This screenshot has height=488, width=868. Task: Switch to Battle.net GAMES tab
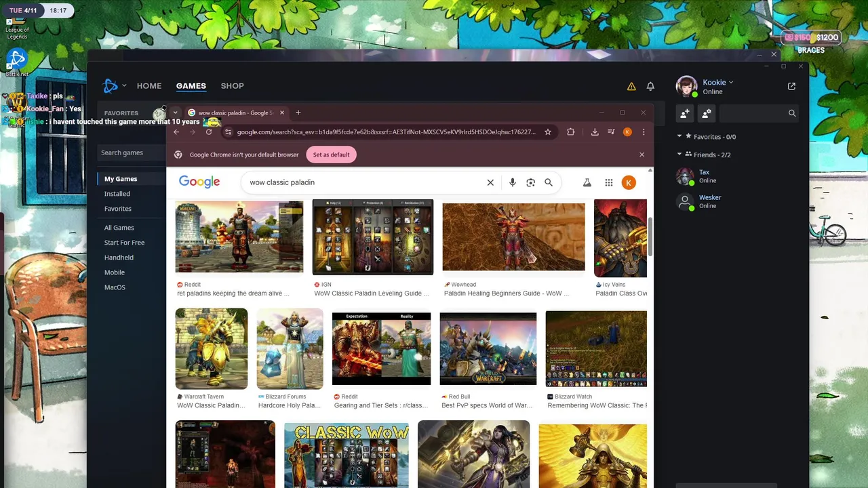(x=191, y=86)
